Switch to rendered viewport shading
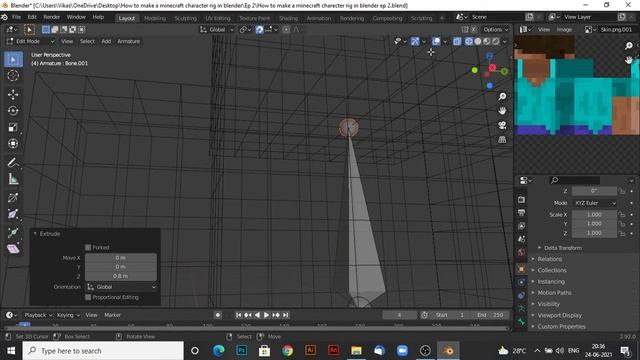This screenshot has height=360, width=640. (x=496, y=41)
